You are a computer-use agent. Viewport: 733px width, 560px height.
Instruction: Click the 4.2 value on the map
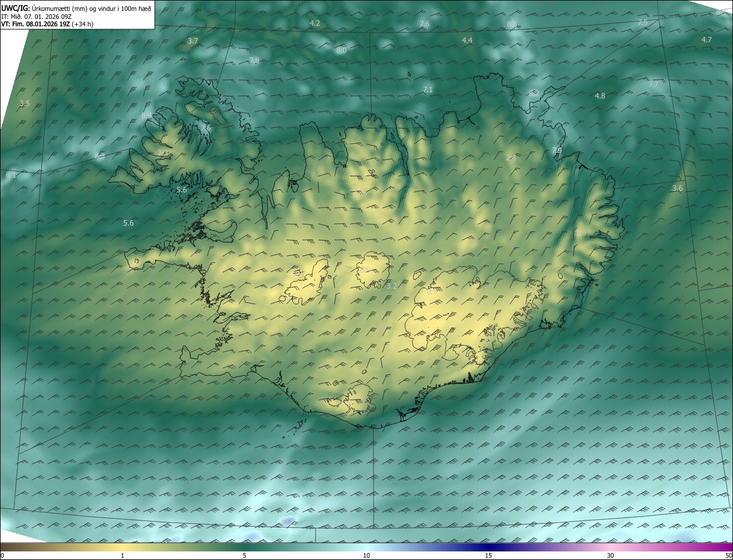(314, 23)
